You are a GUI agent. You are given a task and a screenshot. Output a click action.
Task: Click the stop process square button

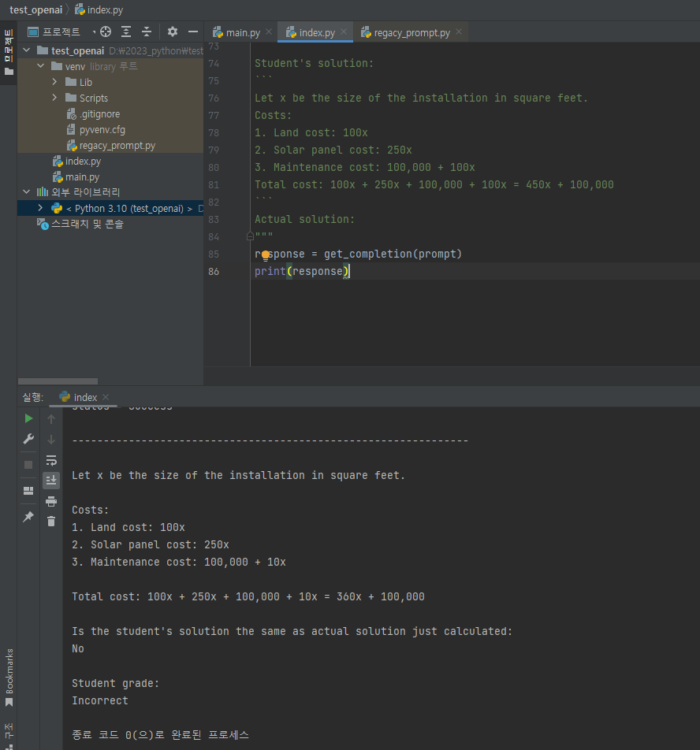[28, 465]
